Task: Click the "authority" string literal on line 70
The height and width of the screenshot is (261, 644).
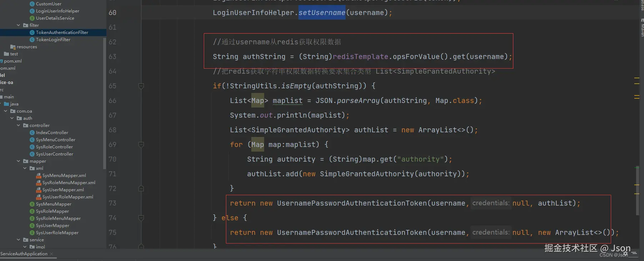Action: click(x=420, y=159)
